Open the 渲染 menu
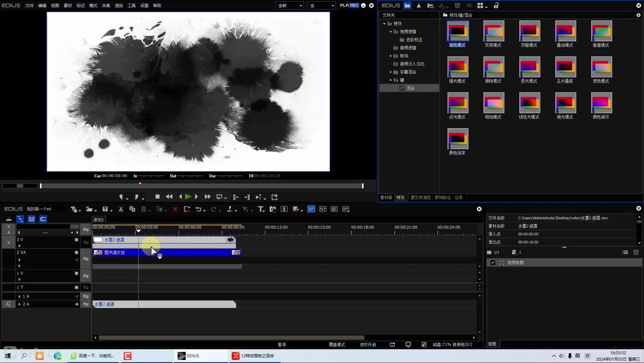 pos(119,5)
